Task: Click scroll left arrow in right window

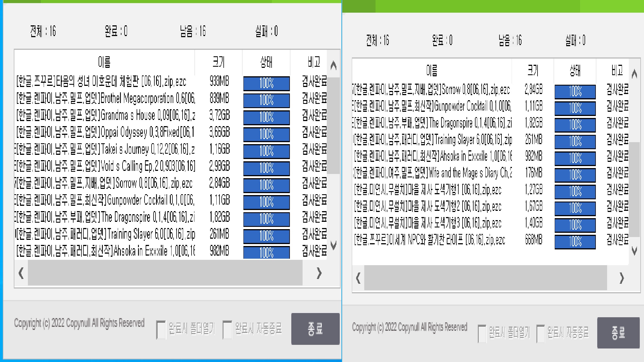Action: pos(358,278)
